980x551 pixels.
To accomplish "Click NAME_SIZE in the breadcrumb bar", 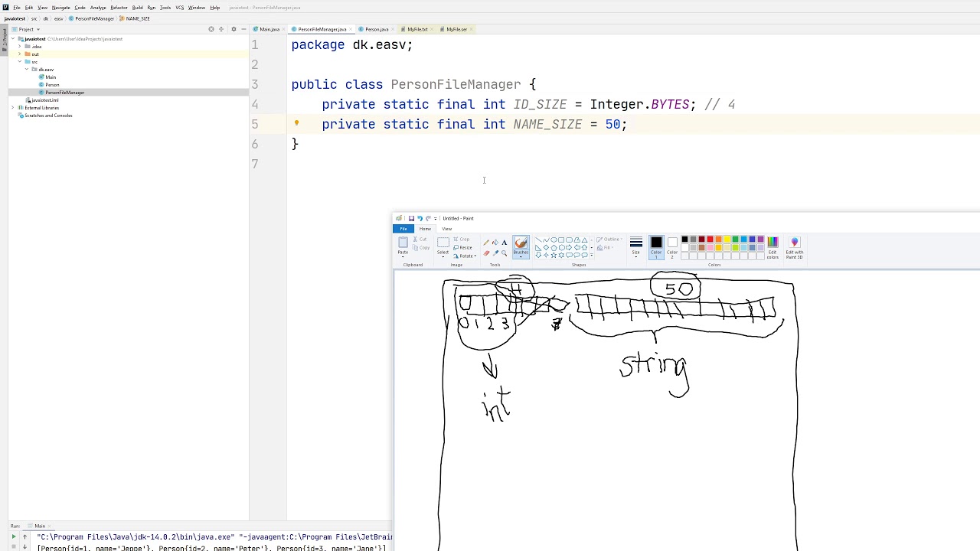I will point(134,18).
